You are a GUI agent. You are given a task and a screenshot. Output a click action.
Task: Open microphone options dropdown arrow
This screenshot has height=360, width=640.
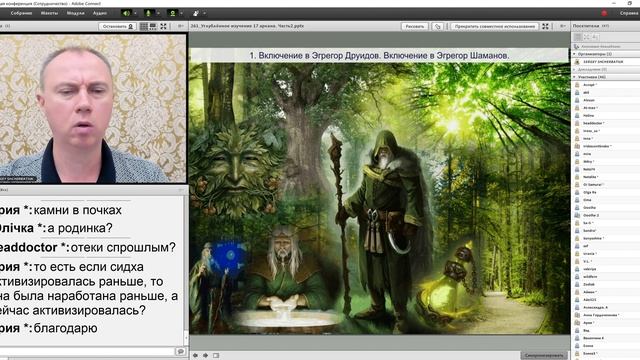pos(159,13)
